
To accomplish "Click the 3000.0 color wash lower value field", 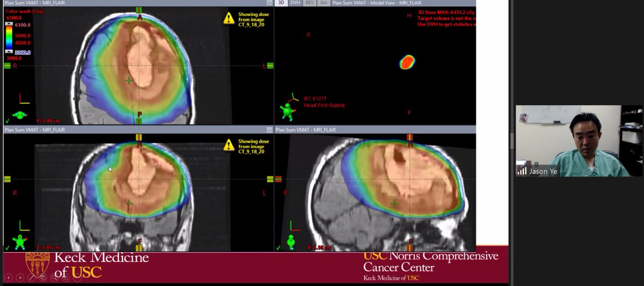I will tap(23, 52).
